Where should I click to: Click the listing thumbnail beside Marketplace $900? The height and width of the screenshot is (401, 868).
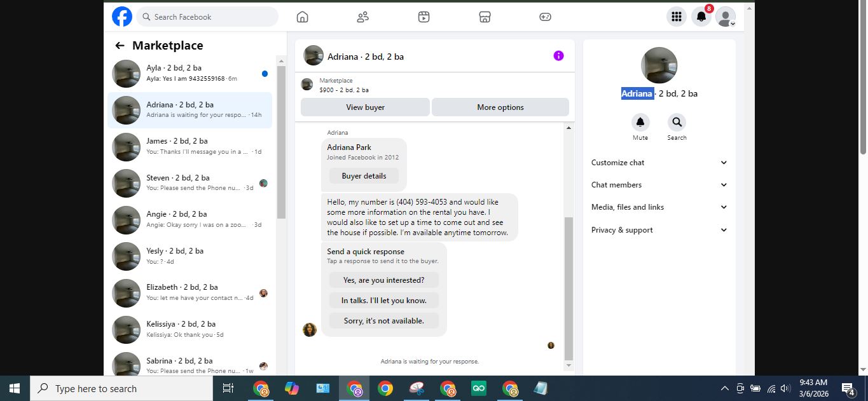(307, 85)
